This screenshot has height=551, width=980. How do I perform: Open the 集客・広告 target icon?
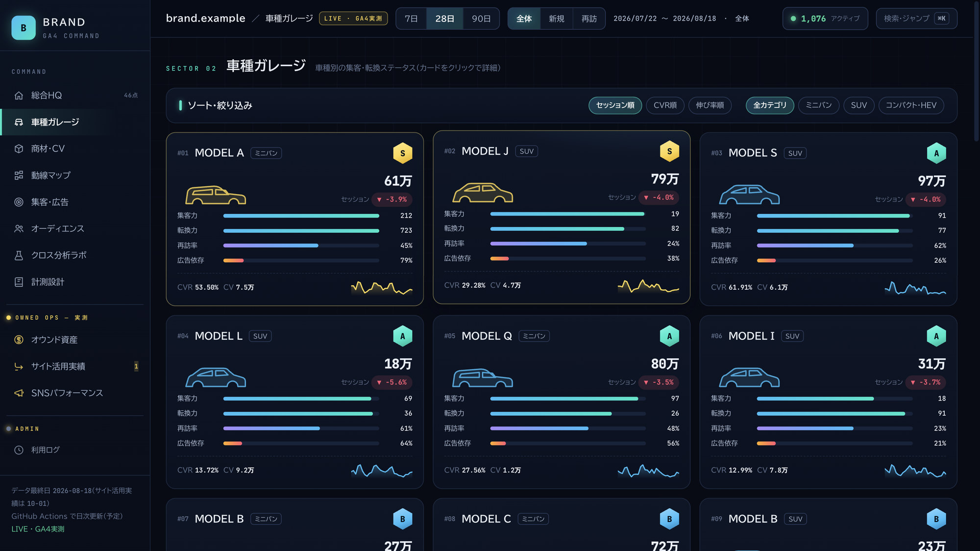click(x=19, y=202)
